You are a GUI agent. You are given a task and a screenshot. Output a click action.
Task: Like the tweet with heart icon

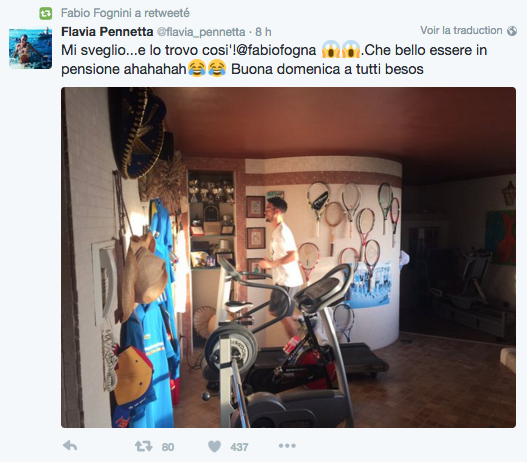tap(214, 446)
